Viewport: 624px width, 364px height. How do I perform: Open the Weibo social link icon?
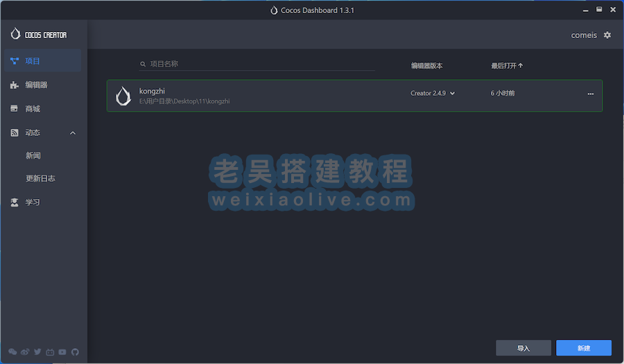coord(26,352)
